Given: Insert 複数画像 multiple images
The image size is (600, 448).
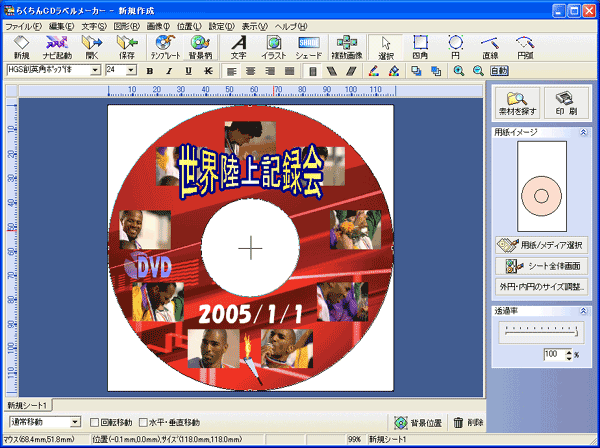Looking at the screenshot, I should coord(347,47).
